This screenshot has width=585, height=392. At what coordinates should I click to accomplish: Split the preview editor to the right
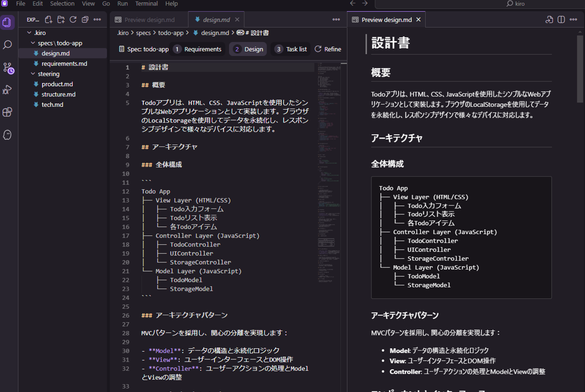561,19
